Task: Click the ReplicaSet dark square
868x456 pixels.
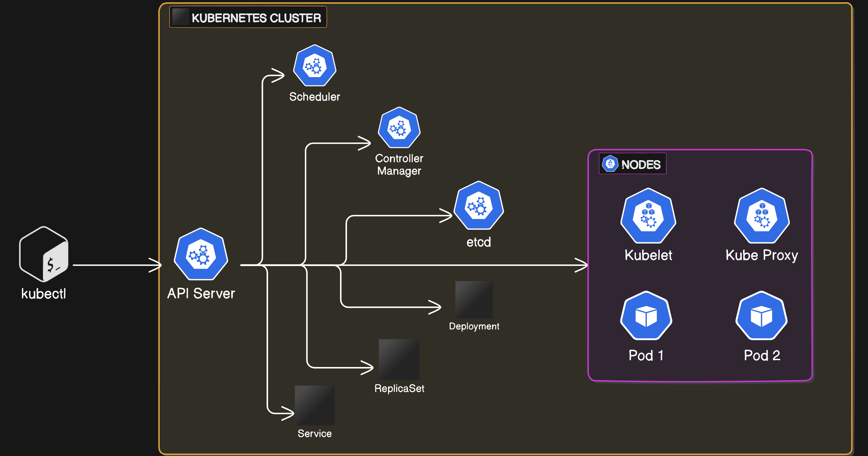Action: (399, 359)
